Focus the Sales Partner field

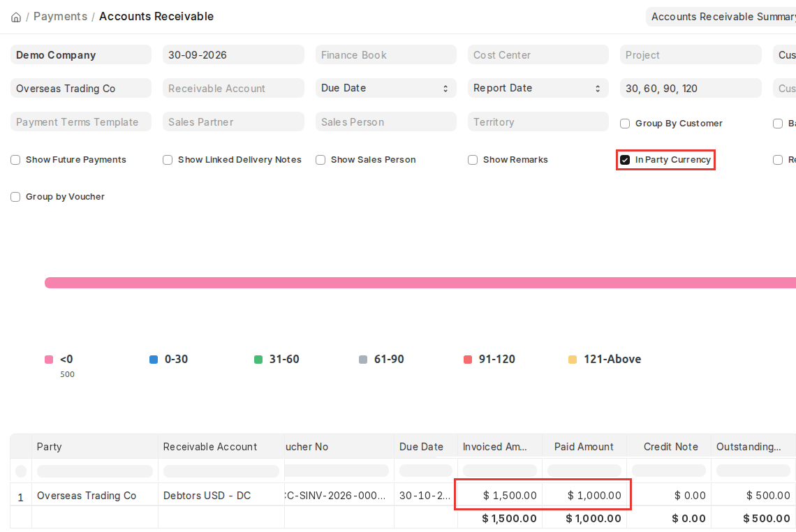[233, 122]
